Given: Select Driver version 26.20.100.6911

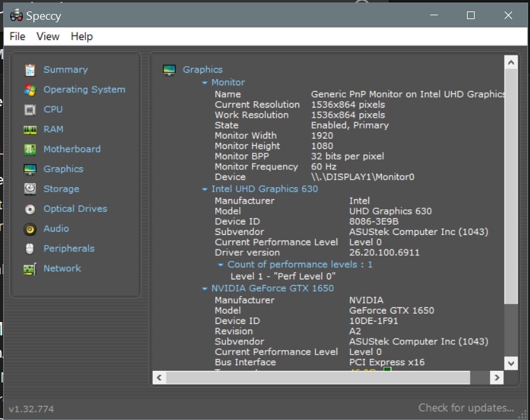Looking at the screenshot, I should 384,253.
